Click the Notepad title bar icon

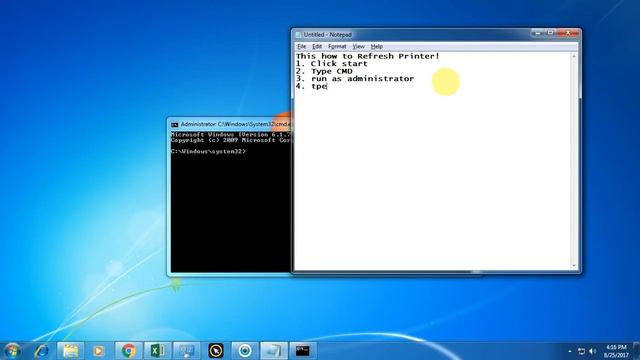pos(298,35)
